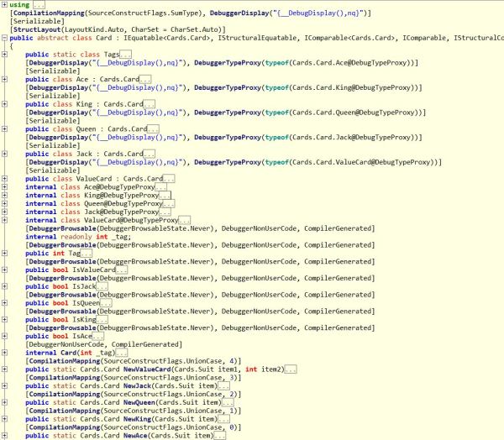Click the '[StructLayout' attribute text
Viewport: 504px width, 440px height.
(35, 29)
